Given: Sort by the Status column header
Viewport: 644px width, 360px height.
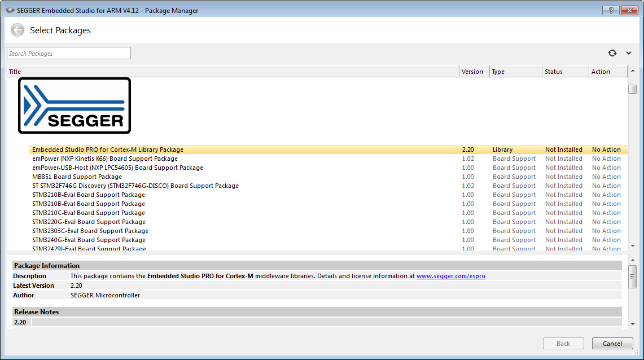Looking at the screenshot, I should pyautogui.click(x=565, y=72).
